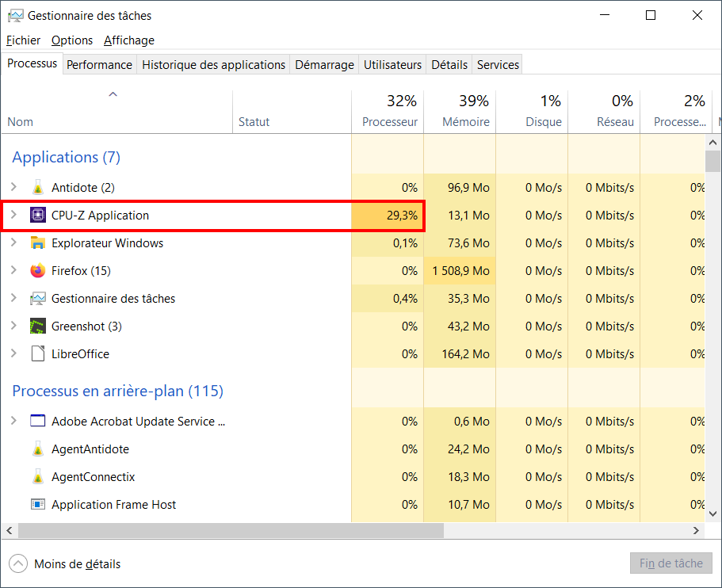Click the vertical scrollbar thumb
The height and width of the screenshot is (588, 722).
(712, 161)
